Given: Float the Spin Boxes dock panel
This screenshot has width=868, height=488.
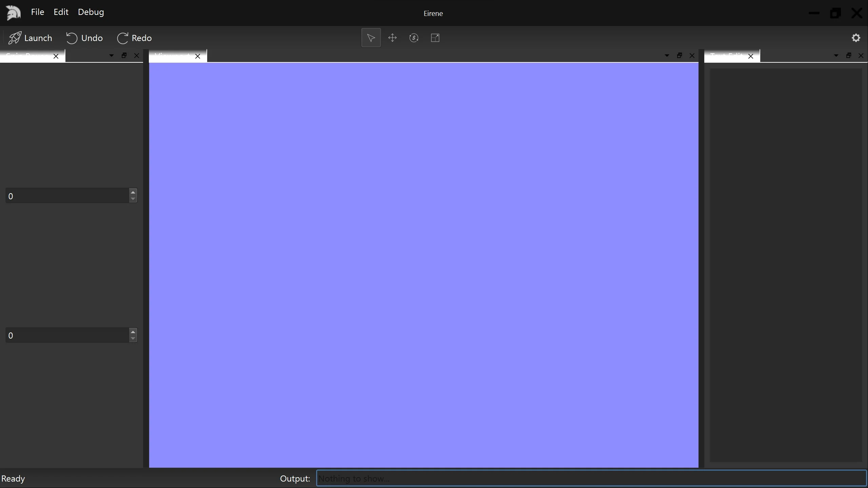Looking at the screenshot, I should point(124,56).
